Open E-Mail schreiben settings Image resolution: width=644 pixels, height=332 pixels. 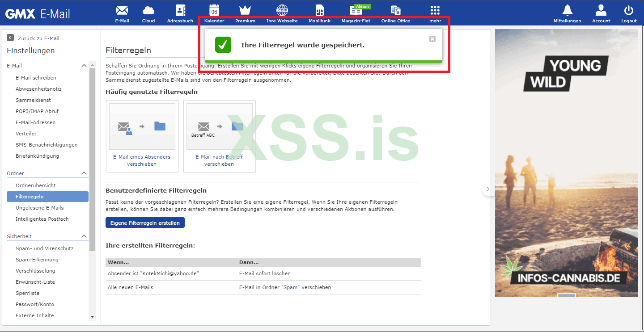pyautogui.click(x=36, y=78)
